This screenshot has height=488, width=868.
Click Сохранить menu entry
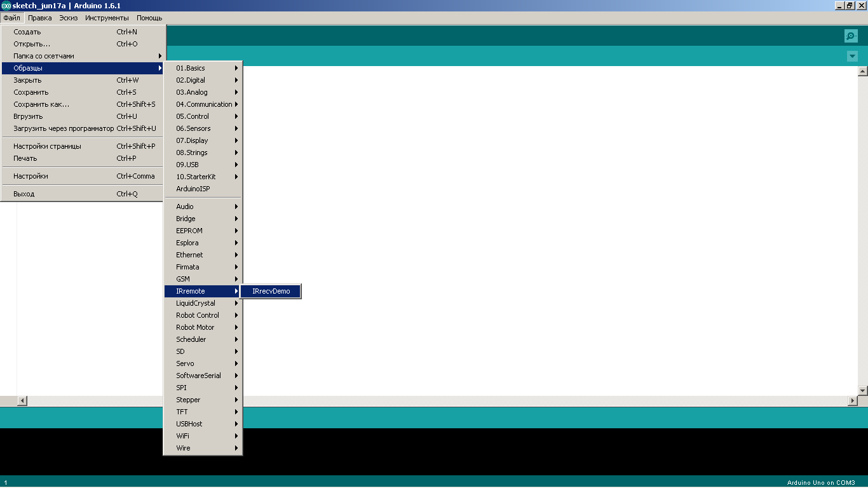click(x=83, y=92)
